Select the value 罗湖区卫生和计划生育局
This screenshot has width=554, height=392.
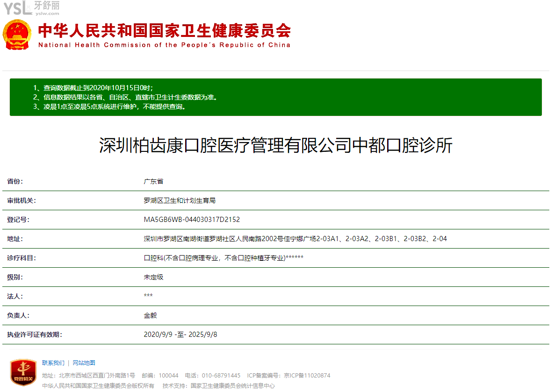[180, 200]
